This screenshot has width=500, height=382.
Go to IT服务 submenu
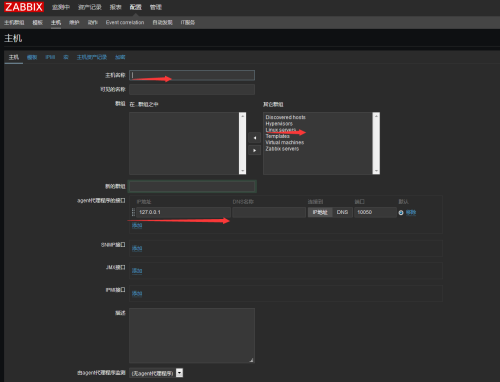(188, 22)
